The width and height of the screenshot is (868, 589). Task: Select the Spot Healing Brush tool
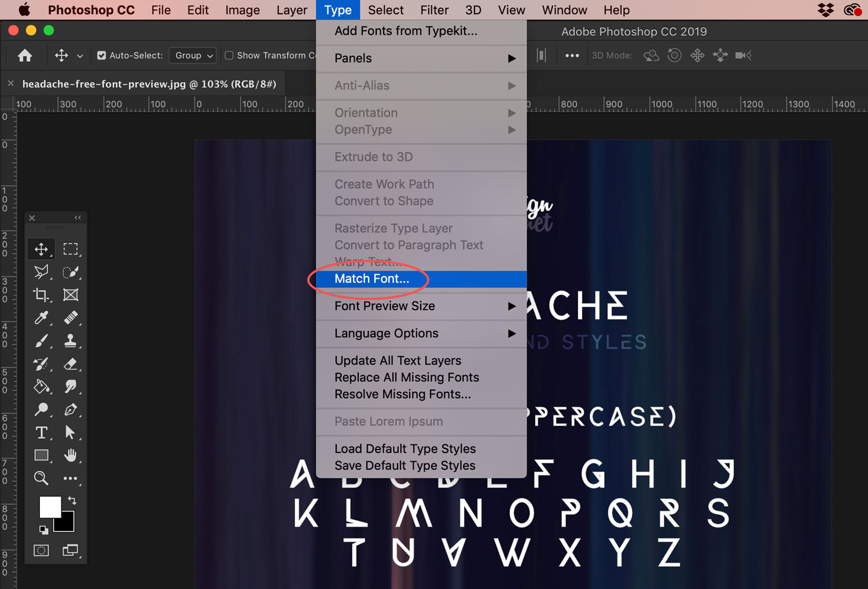click(x=72, y=318)
